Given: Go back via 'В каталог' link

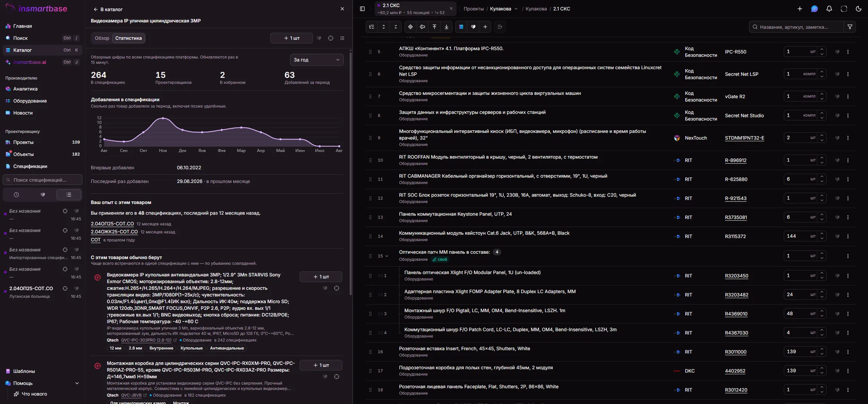Looking at the screenshot, I should click(108, 9).
